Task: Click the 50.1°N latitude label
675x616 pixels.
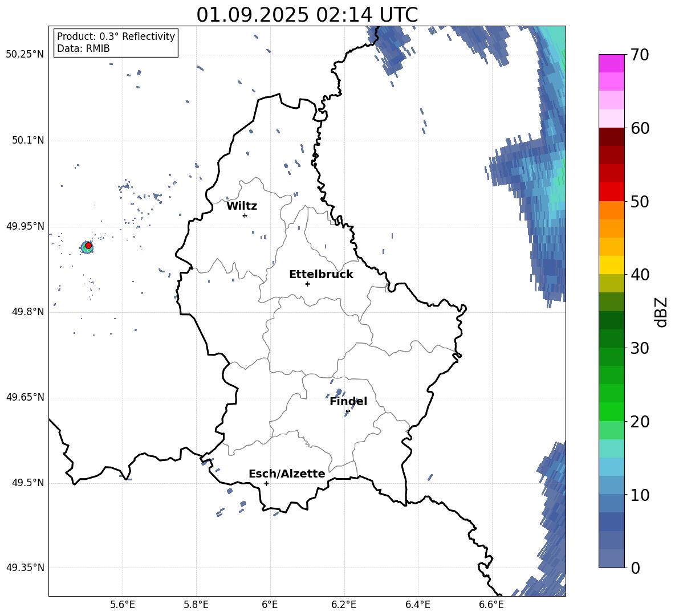Action: [x=28, y=140]
